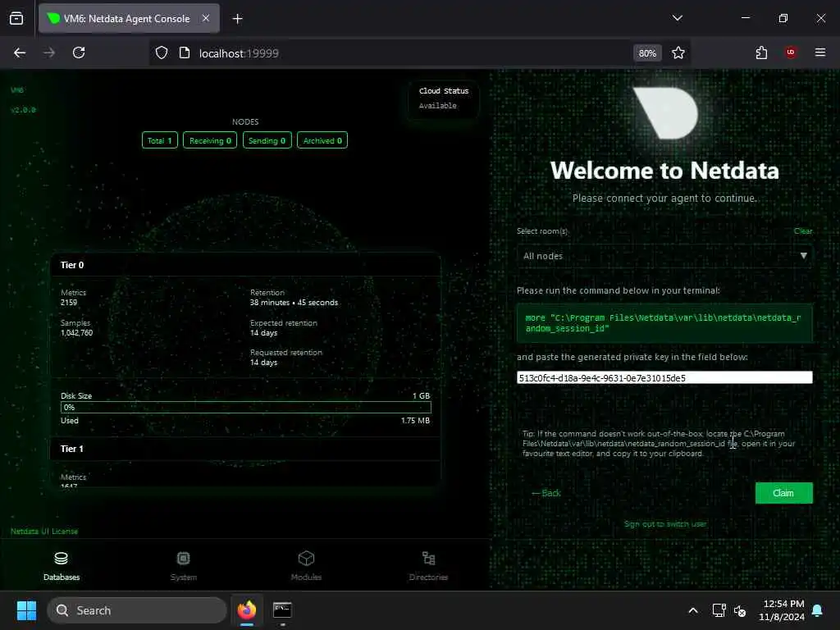Clear the selected rooms
Screen dimensions: 840x630
(x=802, y=231)
